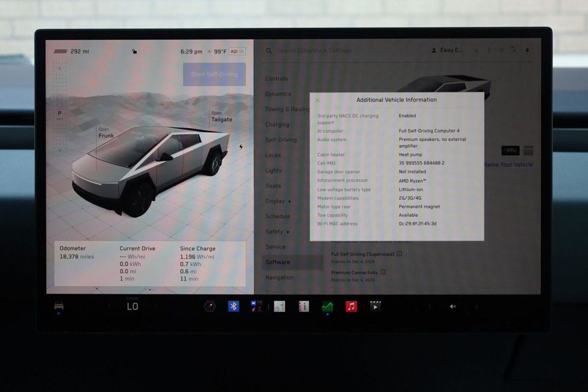Select 'AMD Ryzen' infotainment processor value

(x=412, y=180)
